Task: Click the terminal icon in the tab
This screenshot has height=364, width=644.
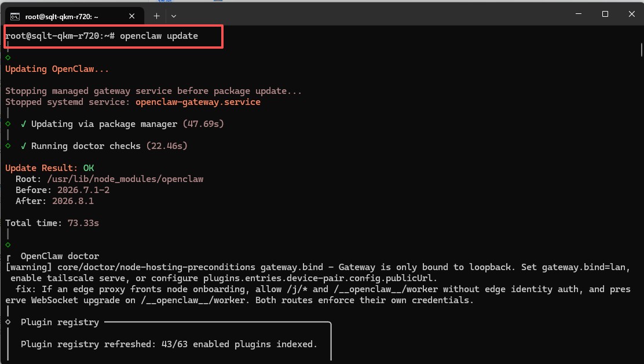Action: pos(15,16)
